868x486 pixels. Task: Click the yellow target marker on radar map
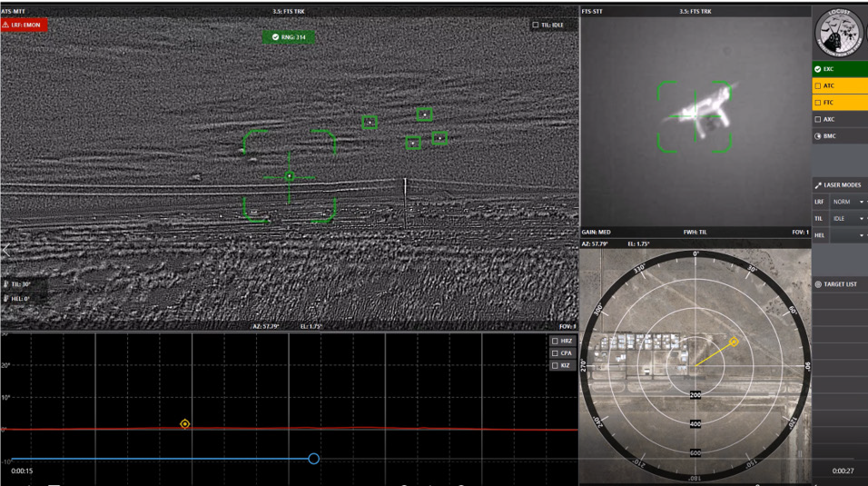[734, 342]
